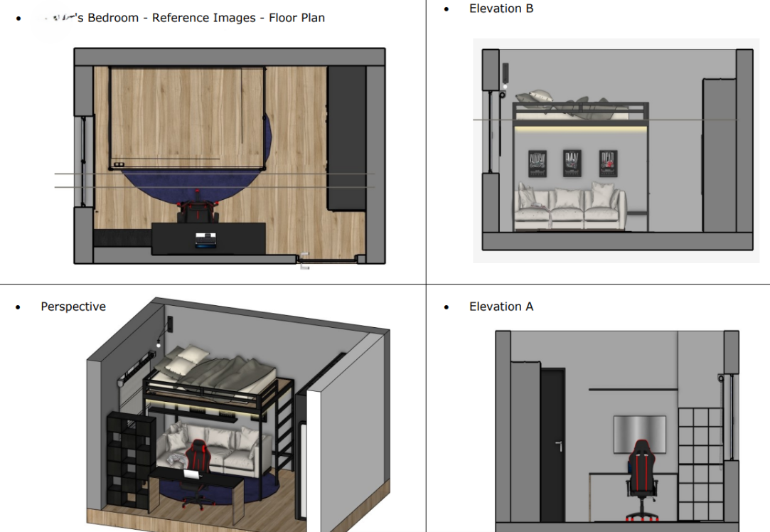Screen dimensions: 770x532
Task: Select the gaming chair in Elevation A
Action: (641, 473)
